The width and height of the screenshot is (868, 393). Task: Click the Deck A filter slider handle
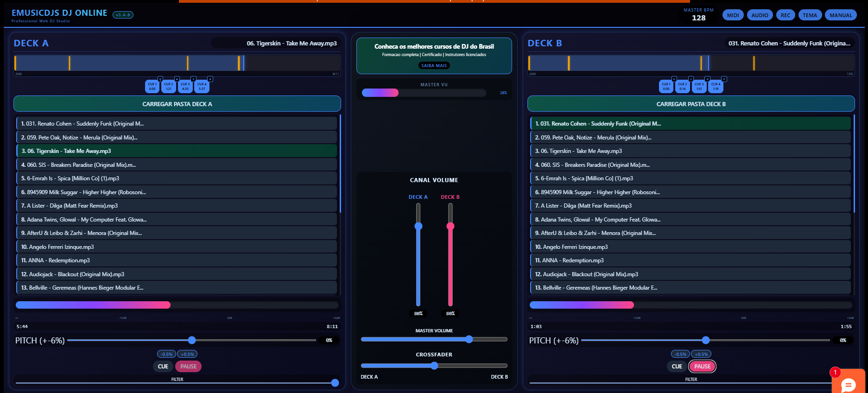335,383
